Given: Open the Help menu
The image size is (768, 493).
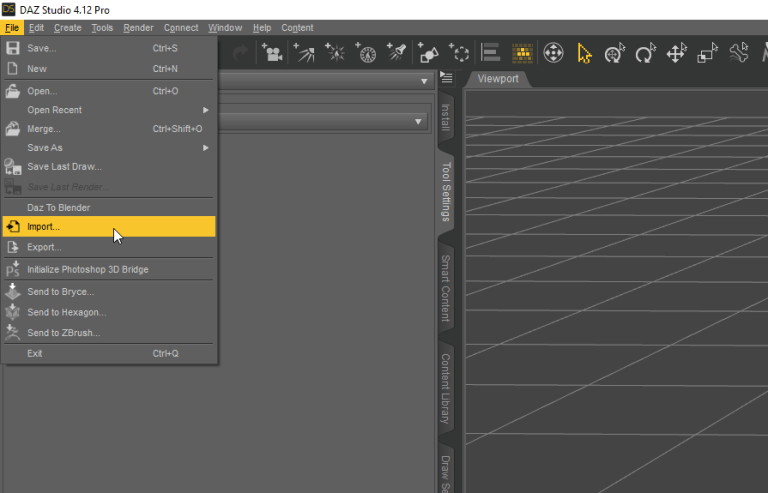Looking at the screenshot, I should 262,28.
